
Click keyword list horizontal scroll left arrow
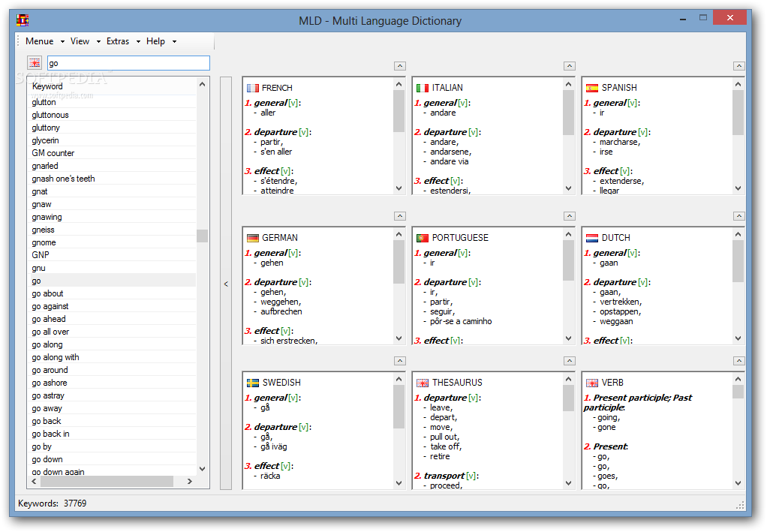34,482
